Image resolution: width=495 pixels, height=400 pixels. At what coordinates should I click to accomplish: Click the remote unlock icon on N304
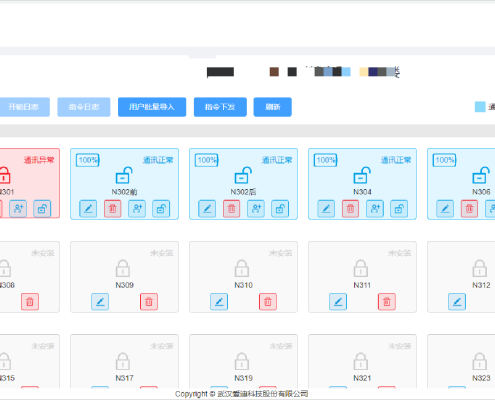click(399, 209)
